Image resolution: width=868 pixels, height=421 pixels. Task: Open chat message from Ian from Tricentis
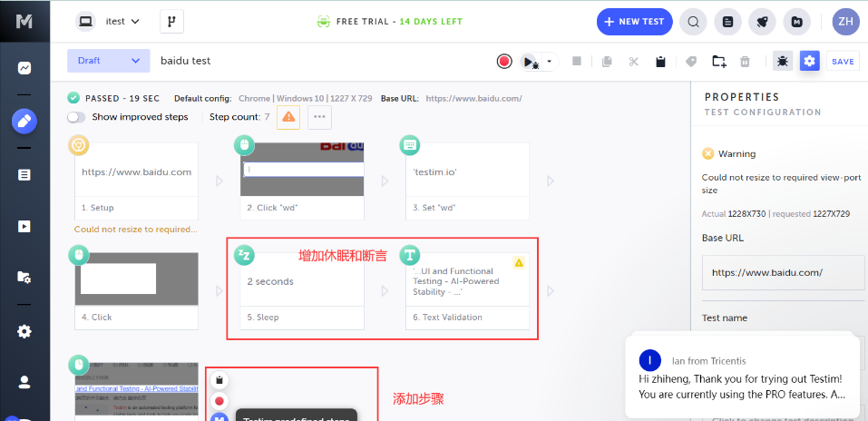742,377
